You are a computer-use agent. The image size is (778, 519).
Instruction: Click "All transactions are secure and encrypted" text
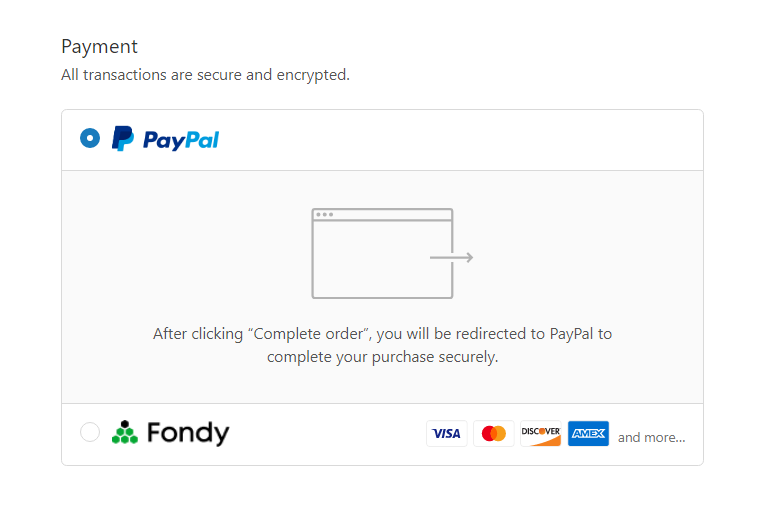pos(205,75)
